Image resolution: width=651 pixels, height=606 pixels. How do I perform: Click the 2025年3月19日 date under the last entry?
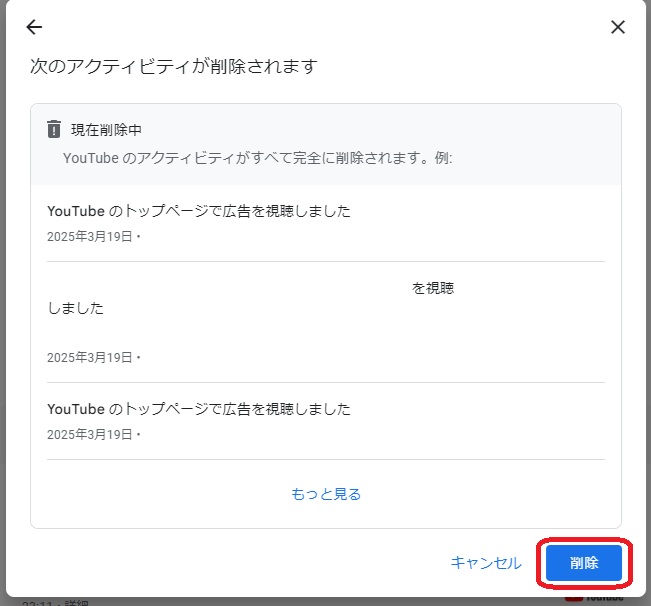pyautogui.click(x=90, y=434)
